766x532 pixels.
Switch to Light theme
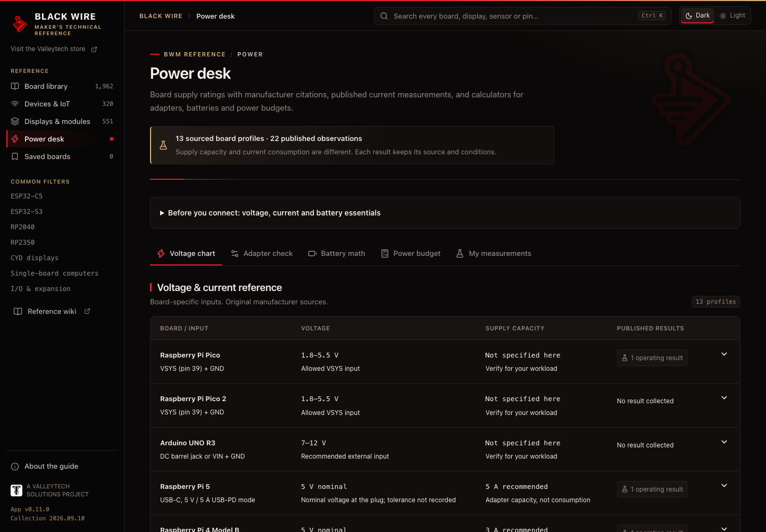732,15
